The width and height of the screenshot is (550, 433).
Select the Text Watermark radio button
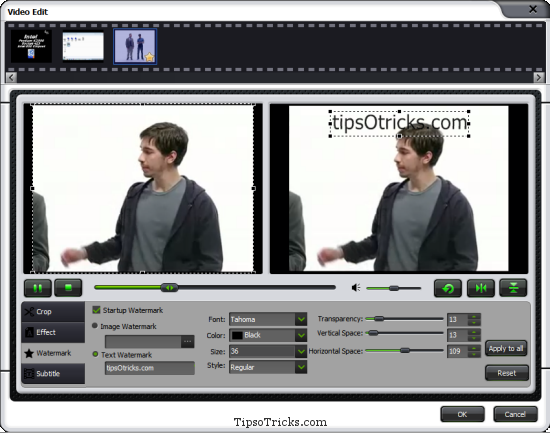(95, 354)
